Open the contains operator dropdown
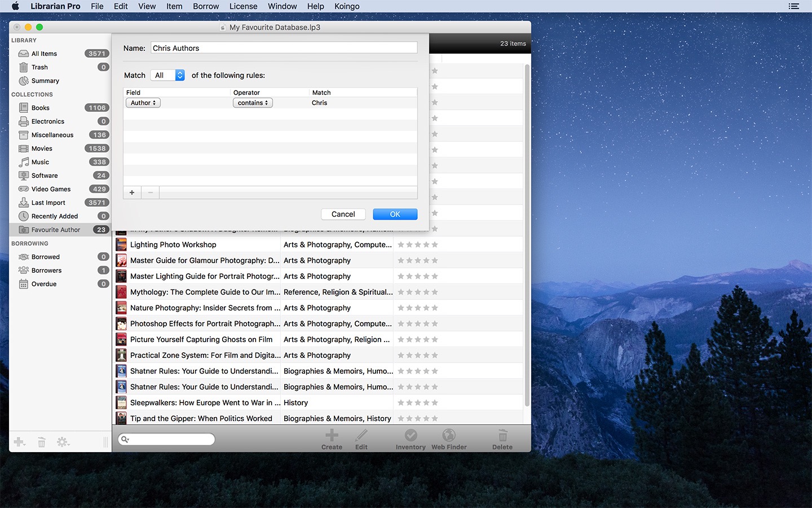 tap(253, 103)
